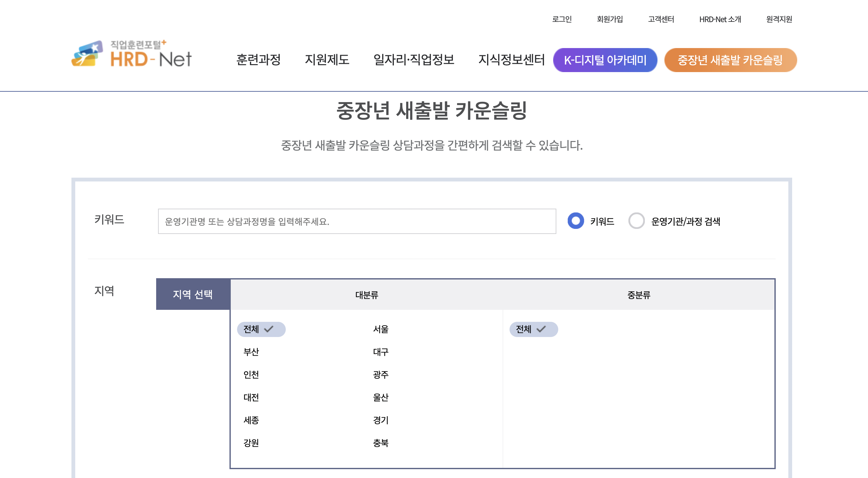Open the 지식정보센터 menu
The width and height of the screenshot is (868, 478).
(x=511, y=60)
